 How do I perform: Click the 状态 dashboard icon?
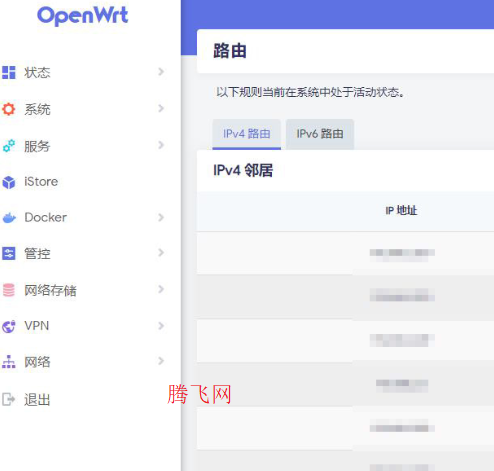pyautogui.click(x=9, y=72)
